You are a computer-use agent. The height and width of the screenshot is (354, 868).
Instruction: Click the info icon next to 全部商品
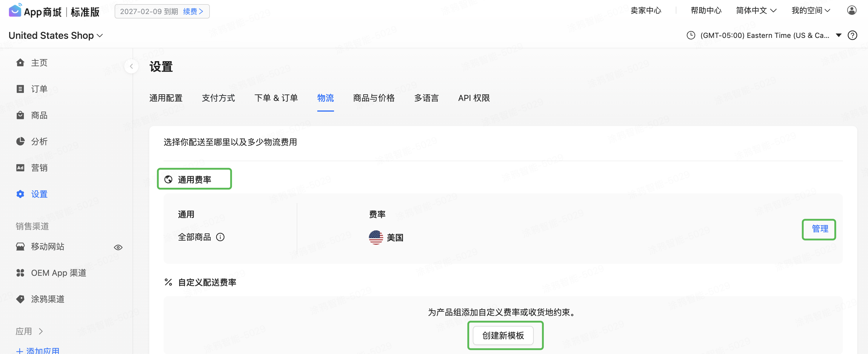[220, 237]
